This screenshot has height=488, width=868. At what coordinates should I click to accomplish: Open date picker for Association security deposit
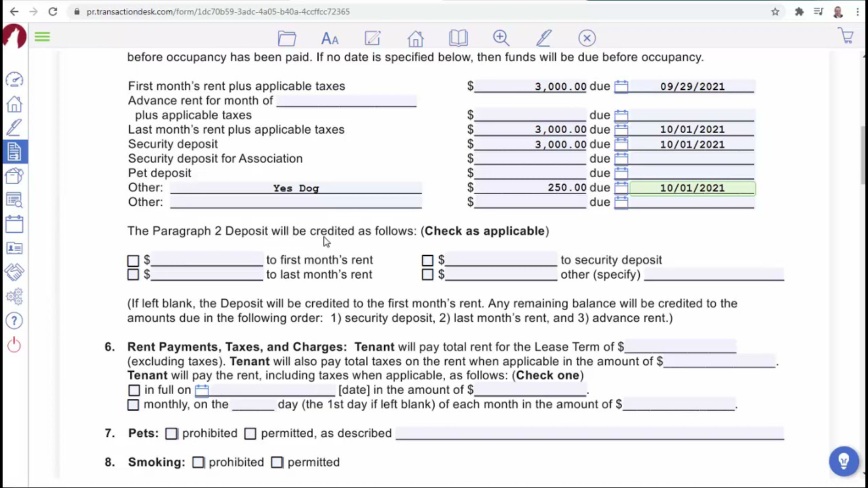621,159
